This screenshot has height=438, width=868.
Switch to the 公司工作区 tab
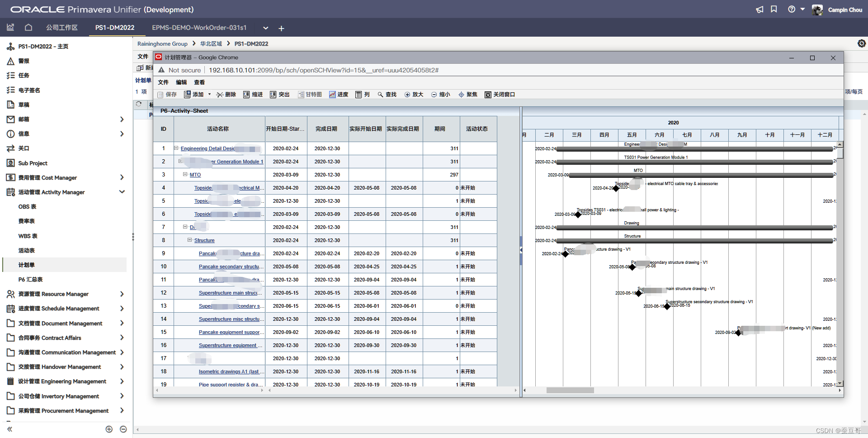(62, 28)
